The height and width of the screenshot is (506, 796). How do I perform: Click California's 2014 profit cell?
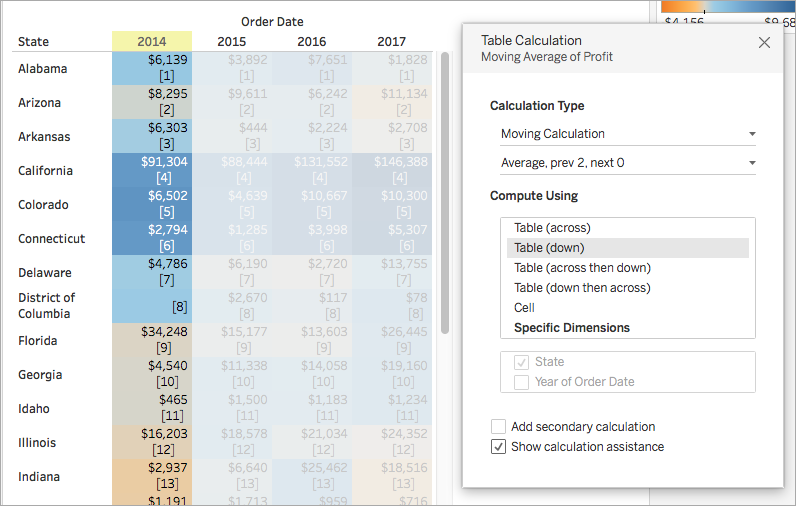[x=152, y=170]
